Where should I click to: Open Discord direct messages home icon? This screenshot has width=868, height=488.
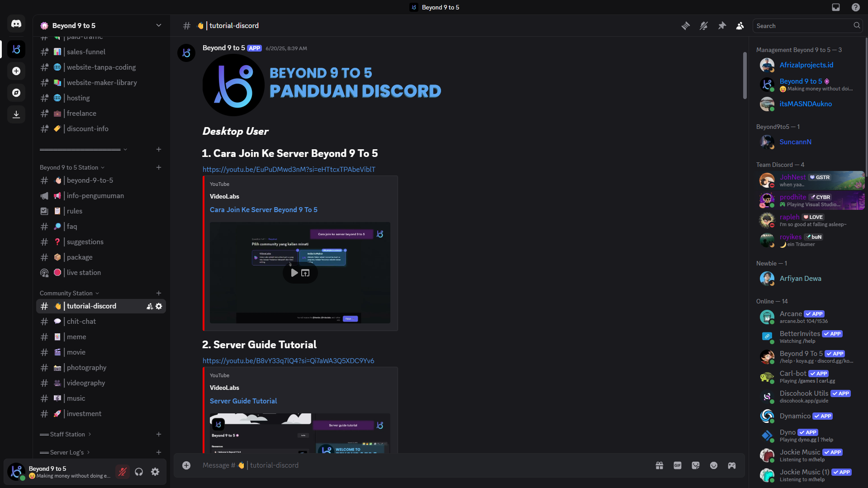[16, 24]
